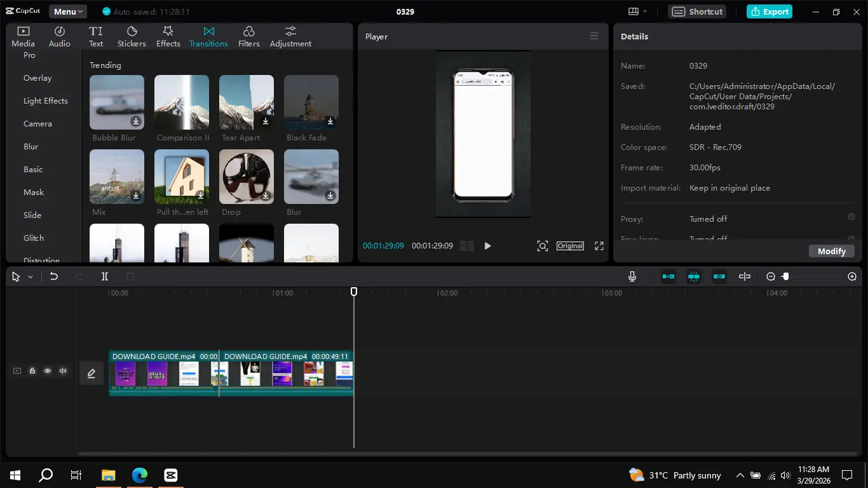Select the Overlay transition category
Screen dimensions: 868x488
pyautogui.click(x=37, y=78)
